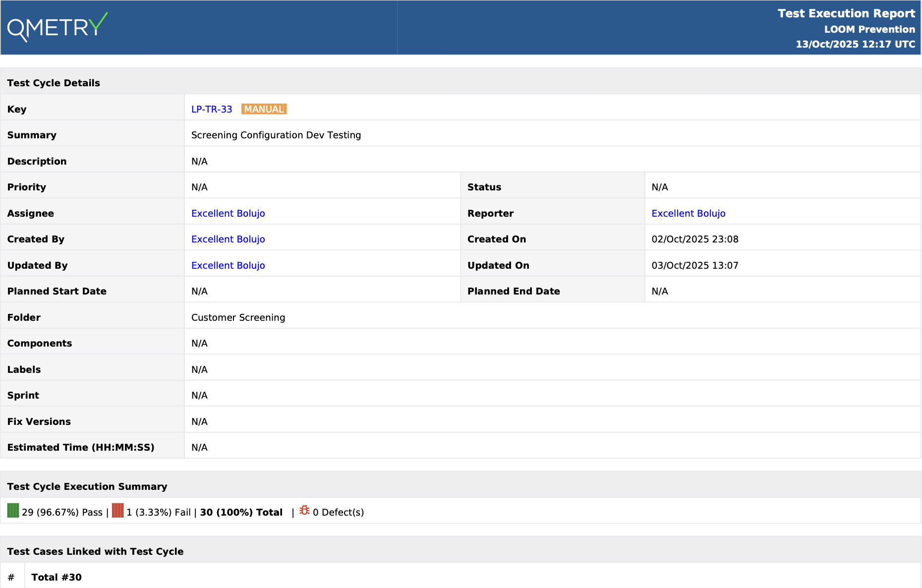The image size is (922, 588).
Task: Click the Created On date 02/Oct/2025 23:08
Action: (x=694, y=239)
